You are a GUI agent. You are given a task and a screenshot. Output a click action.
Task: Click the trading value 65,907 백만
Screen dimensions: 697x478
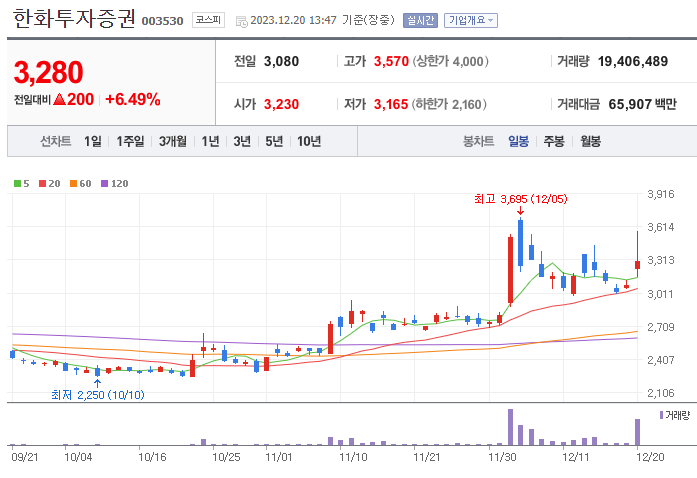tap(643, 104)
